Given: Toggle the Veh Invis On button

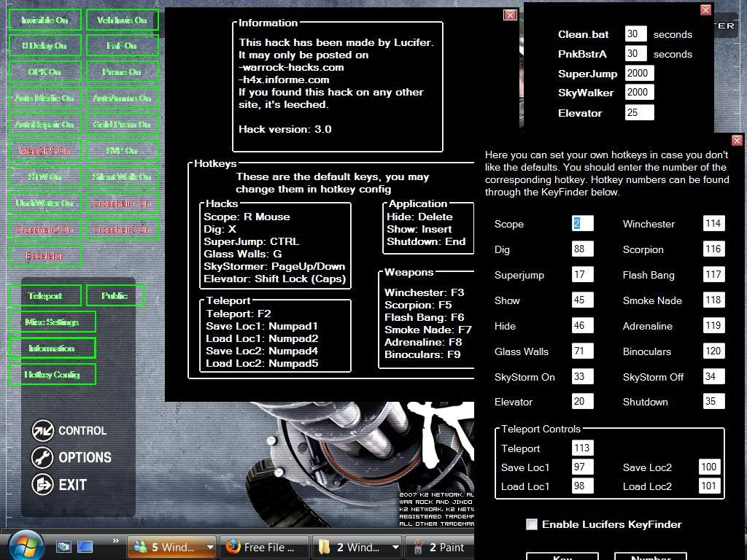Looking at the screenshot, I should coord(122,20).
